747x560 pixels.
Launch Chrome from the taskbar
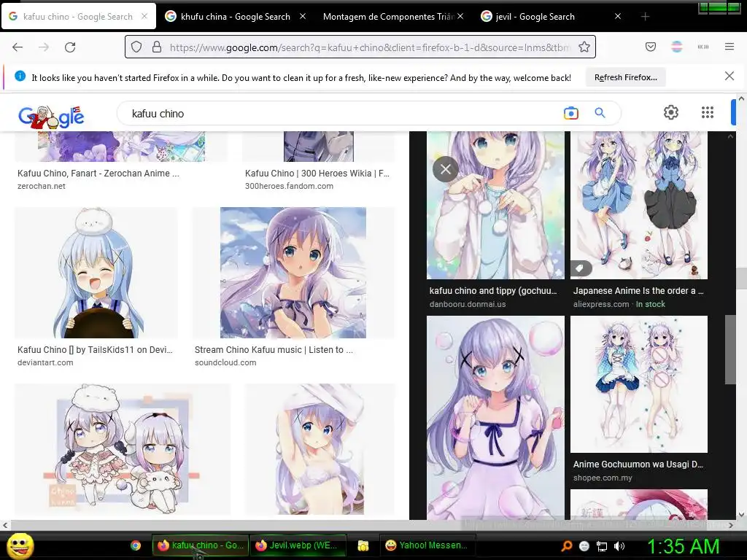136,545
